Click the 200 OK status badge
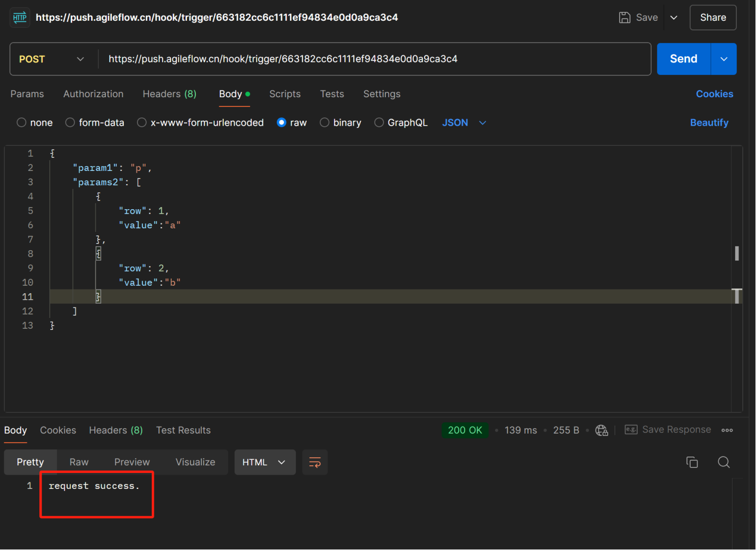The image size is (756, 550). tap(465, 430)
